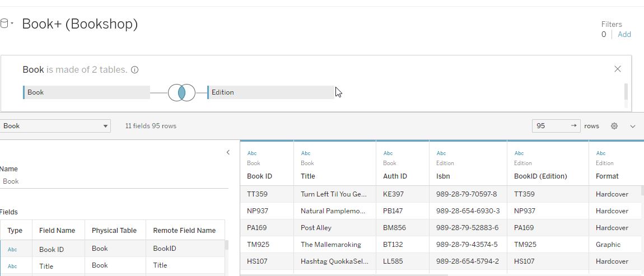This screenshot has height=276, width=644.
Task: Click the info icon beside '2 tables'
Action: (134, 70)
